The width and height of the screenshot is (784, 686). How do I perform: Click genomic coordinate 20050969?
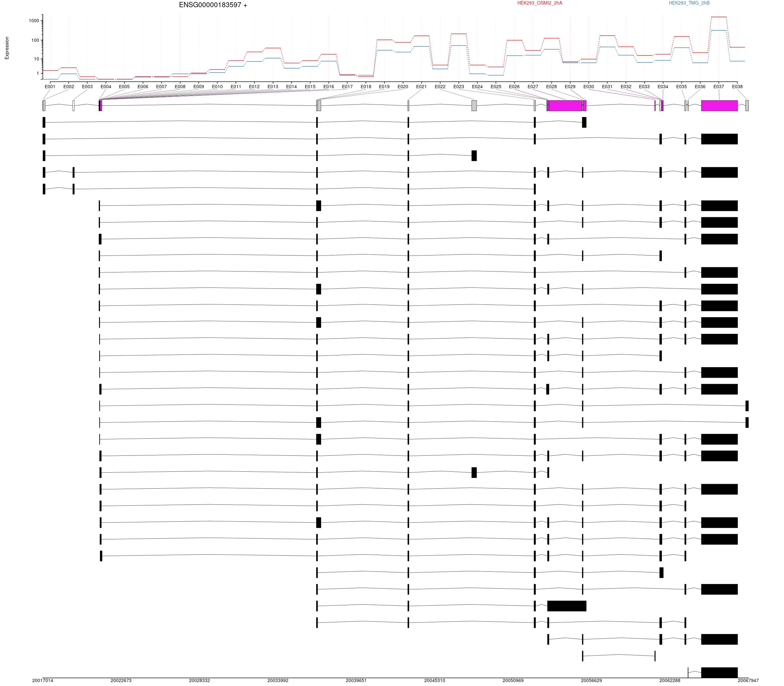point(513,681)
